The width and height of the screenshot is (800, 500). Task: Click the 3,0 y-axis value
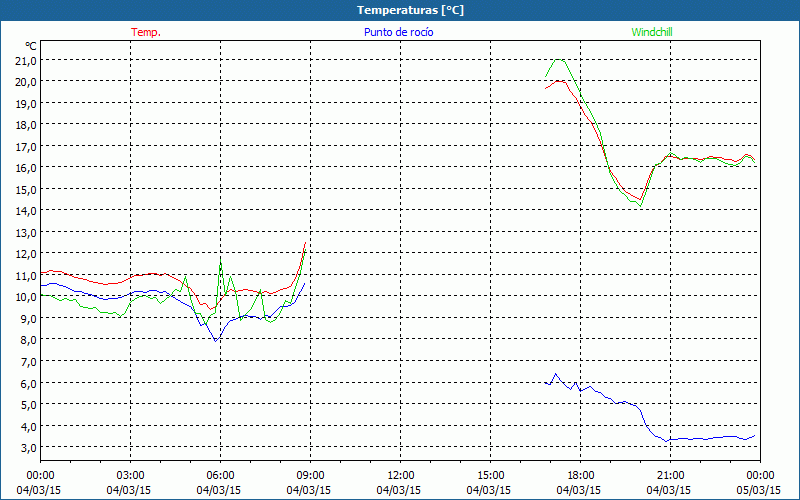28,448
